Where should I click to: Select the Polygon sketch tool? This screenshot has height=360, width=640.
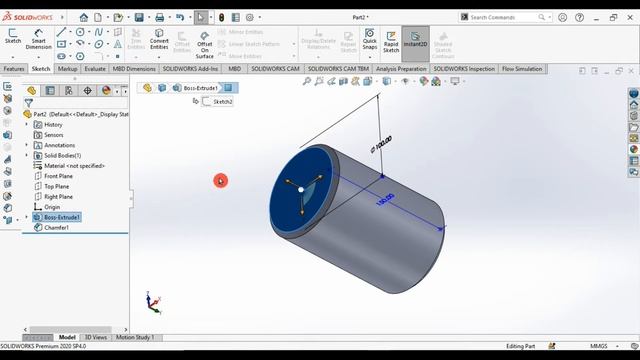tap(80, 56)
